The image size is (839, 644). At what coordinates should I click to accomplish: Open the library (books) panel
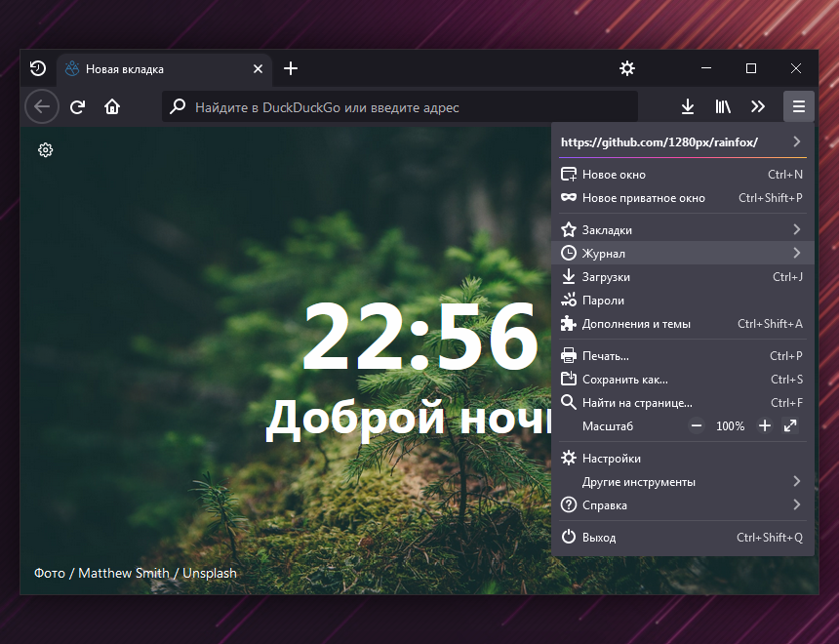[x=723, y=106]
